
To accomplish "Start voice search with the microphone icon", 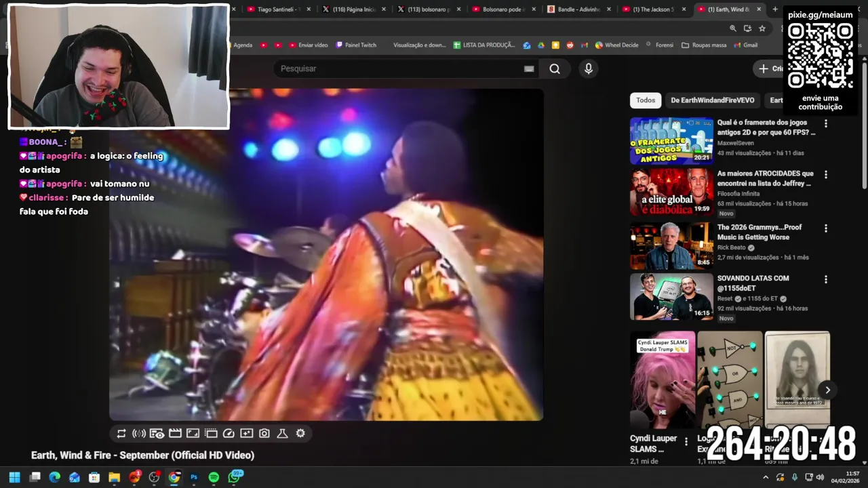I will pos(589,68).
